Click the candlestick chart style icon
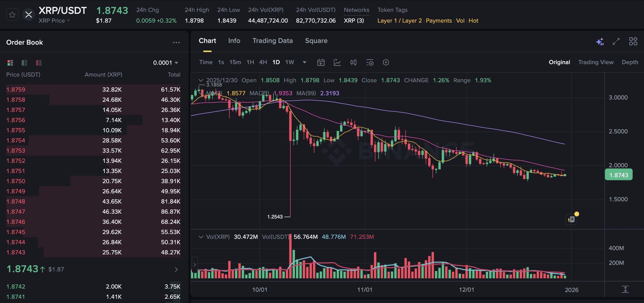 click(353, 62)
